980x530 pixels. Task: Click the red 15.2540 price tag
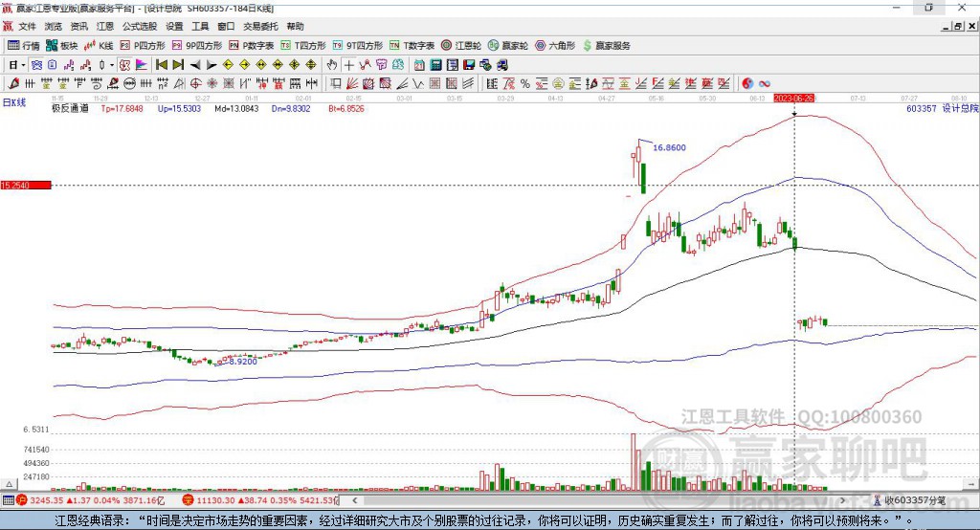pos(26,185)
